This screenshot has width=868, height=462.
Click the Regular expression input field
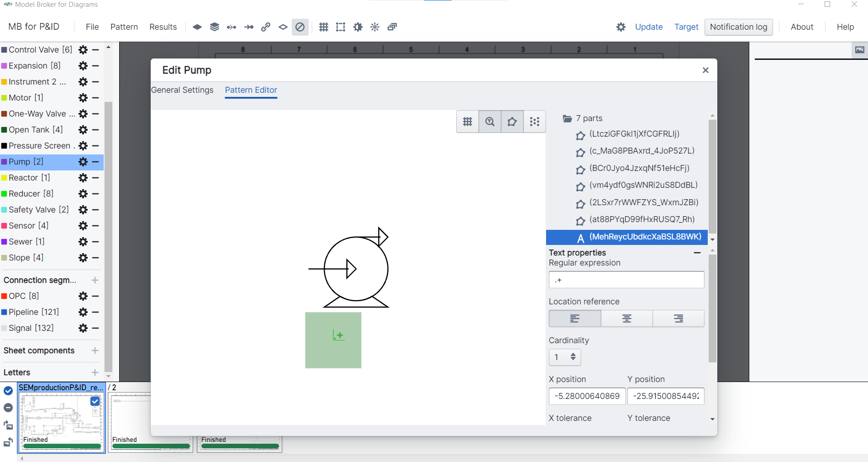[x=626, y=280]
